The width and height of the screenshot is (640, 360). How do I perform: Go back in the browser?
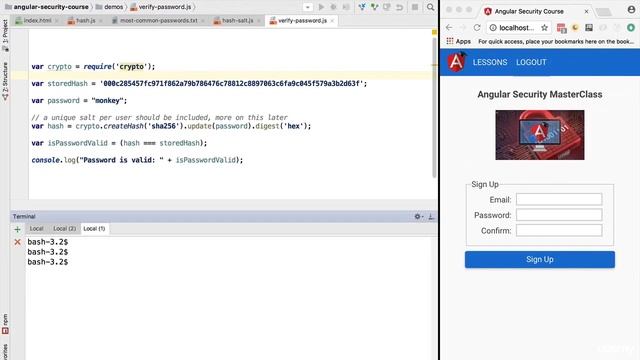click(449, 27)
